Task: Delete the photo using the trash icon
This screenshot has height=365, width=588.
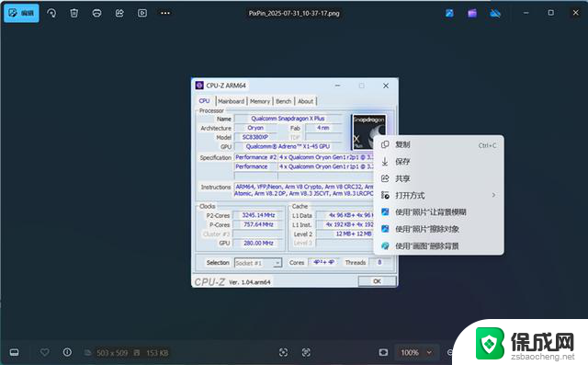Action: pyautogui.click(x=74, y=13)
